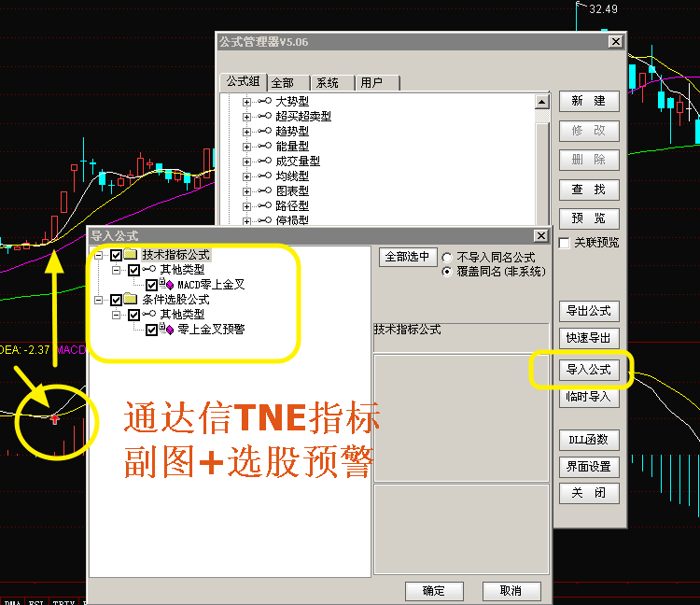Uncheck the 技术指标公式 checkbox

point(116,255)
